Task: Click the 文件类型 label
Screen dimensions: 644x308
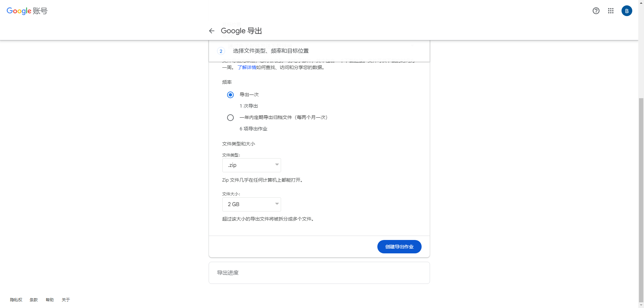Action: point(231,155)
